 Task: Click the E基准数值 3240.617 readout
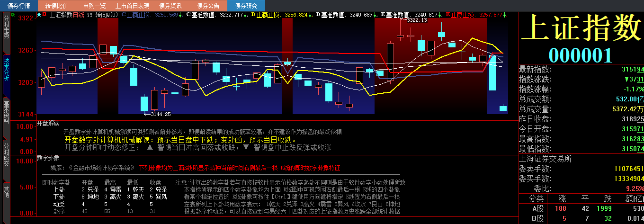pyautogui.click(x=411, y=15)
